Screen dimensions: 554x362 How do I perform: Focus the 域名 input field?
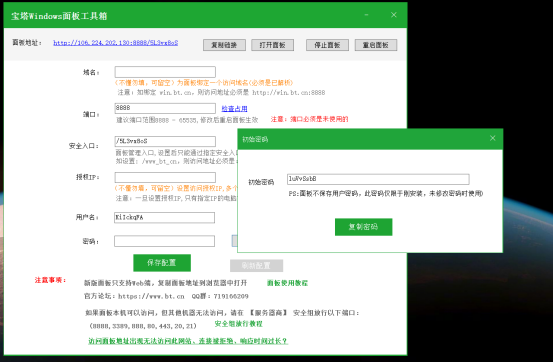click(165, 72)
